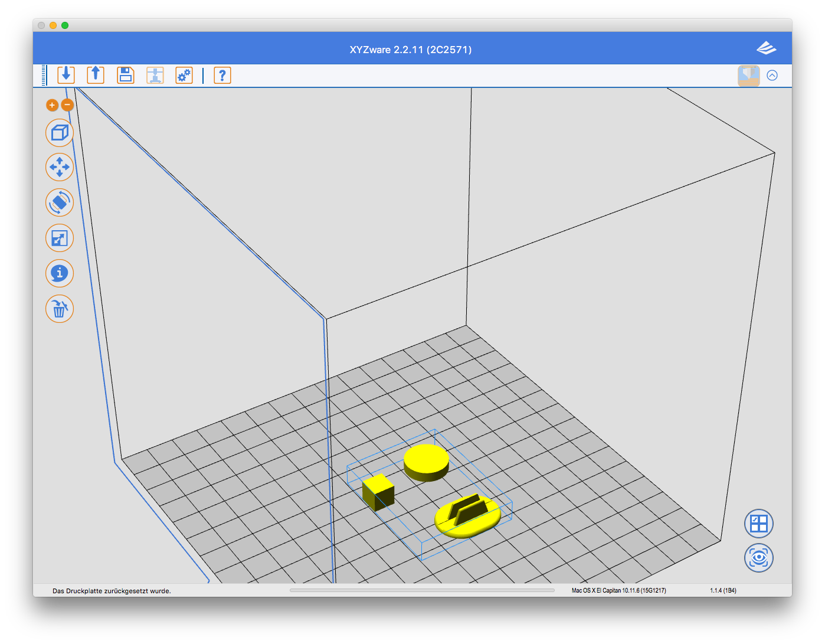Click the XYZprinting logo in the title bar
The image size is (825, 644).
(767, 48)
